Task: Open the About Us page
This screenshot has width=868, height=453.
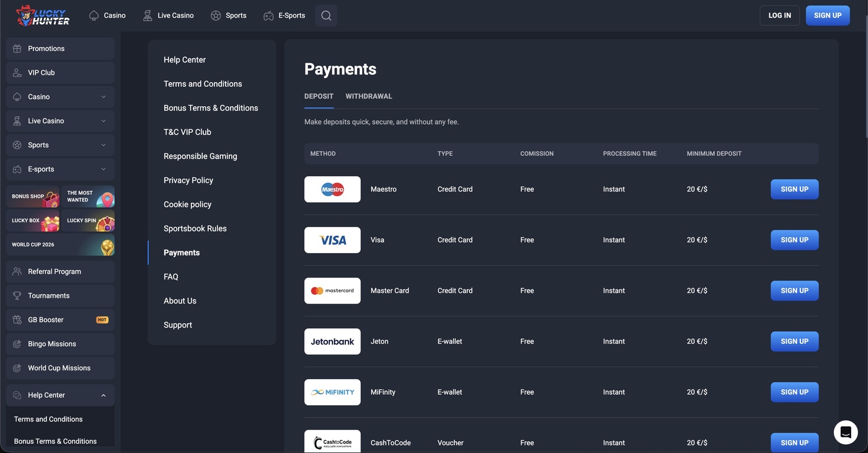Action: pyautogui.click(x=180, y=301)
